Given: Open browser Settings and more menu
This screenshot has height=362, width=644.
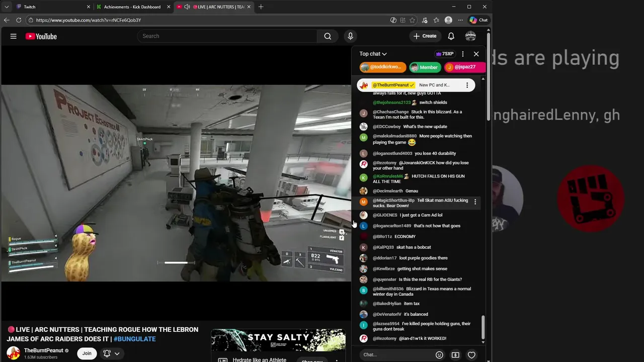Looking at the screenshot, I should (x=460, y=20).
